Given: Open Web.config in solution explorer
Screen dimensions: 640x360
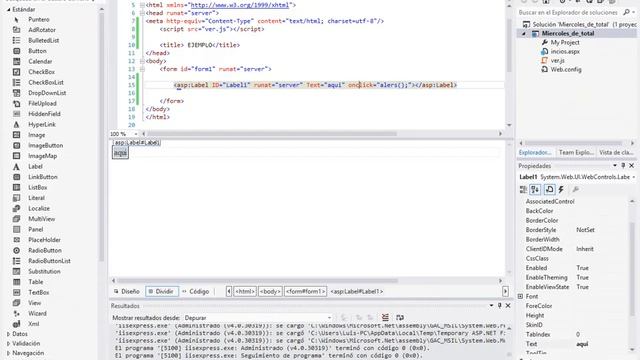Looking at the screenshot, I should point(566,70).
